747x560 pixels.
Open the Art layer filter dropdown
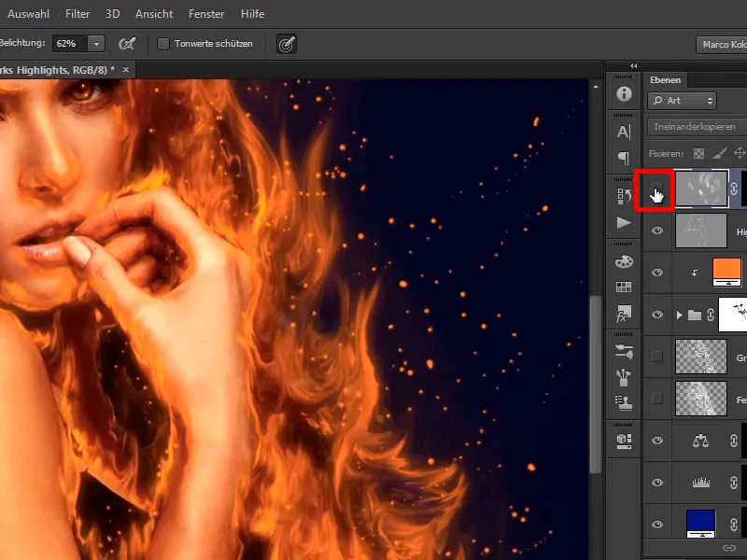(683, 101)
